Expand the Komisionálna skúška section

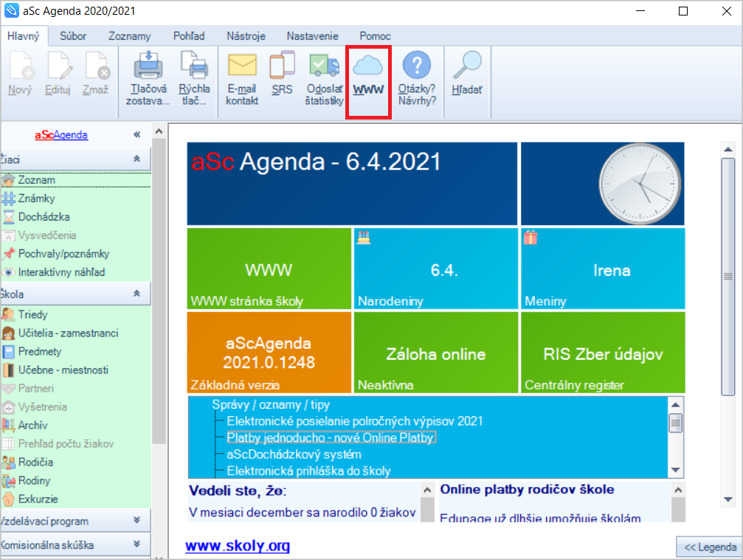[136, 544]
